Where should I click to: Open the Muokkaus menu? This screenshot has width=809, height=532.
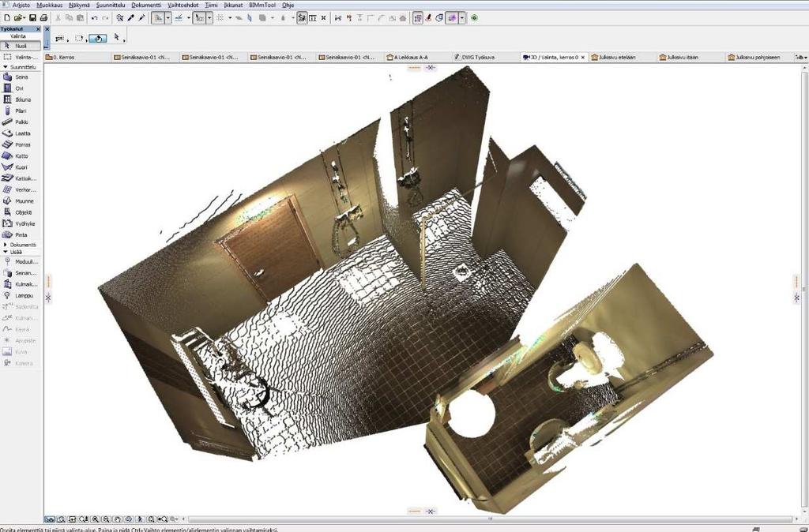tap(50, 6)
